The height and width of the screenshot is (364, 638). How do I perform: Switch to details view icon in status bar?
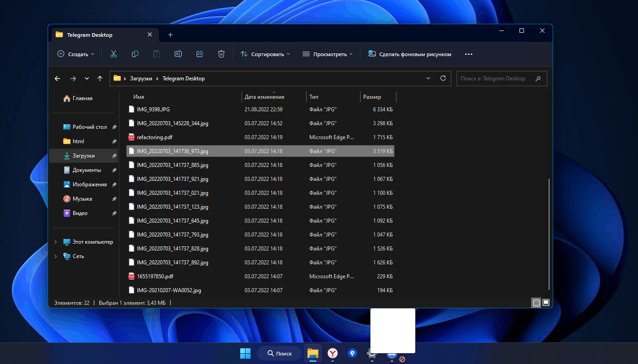coord(536,303)
